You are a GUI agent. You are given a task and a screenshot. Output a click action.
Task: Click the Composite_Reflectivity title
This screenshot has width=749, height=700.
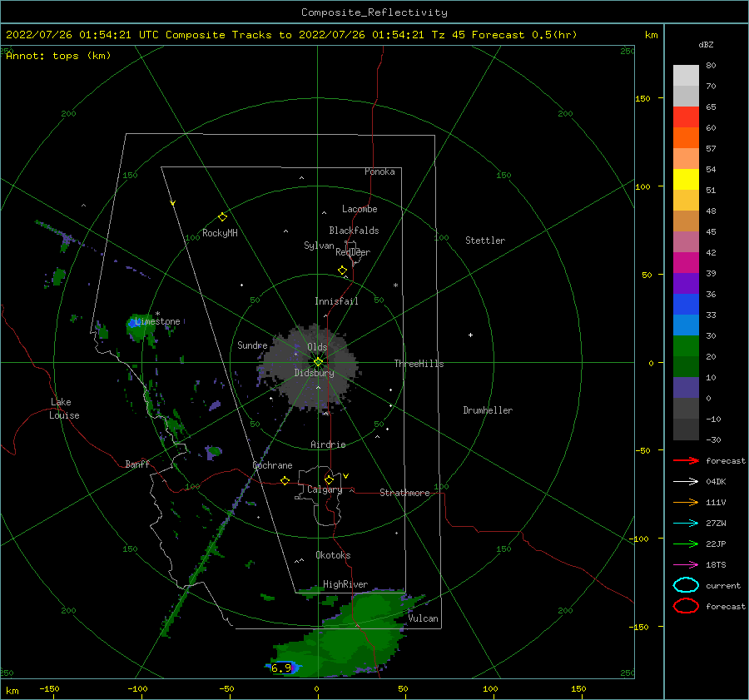(x=374, y=12)
